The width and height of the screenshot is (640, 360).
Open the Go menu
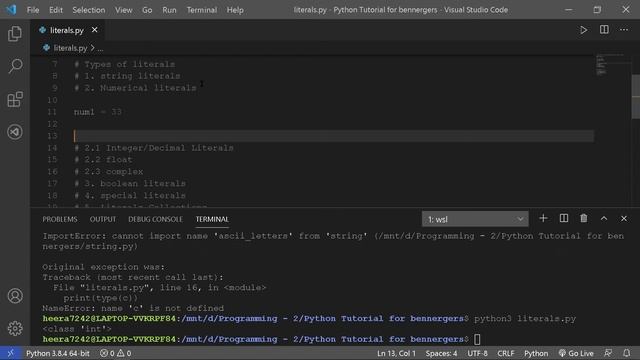pyautogui.click(x=147, y=10)
